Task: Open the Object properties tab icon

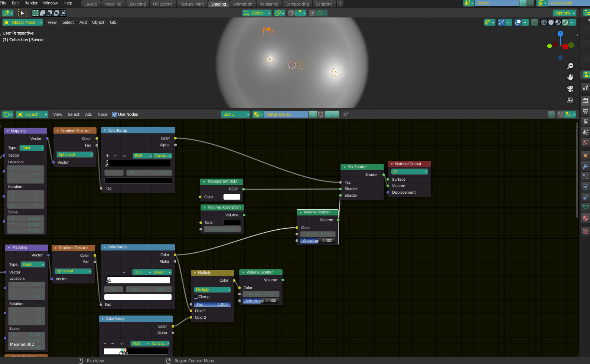Action: pos(586,156)
